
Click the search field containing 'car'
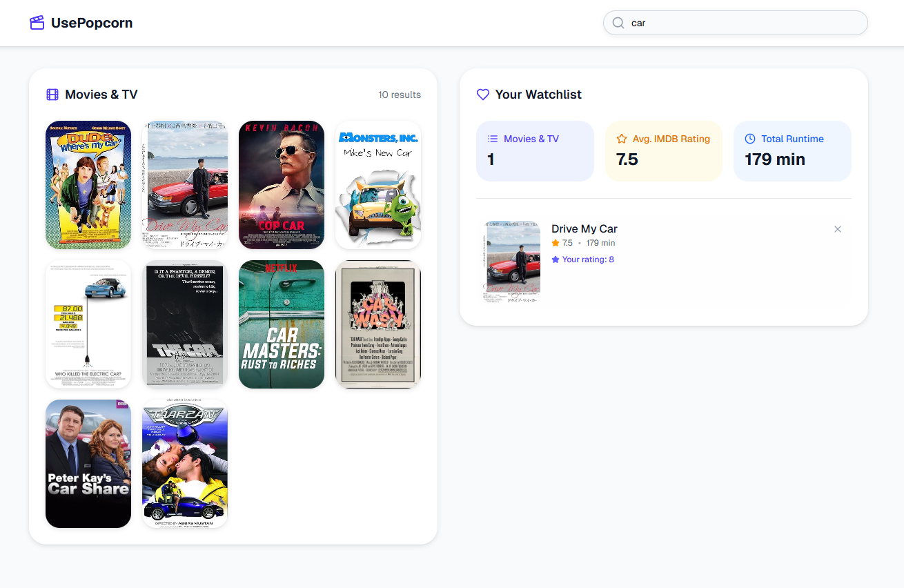[x=742, y=23]
